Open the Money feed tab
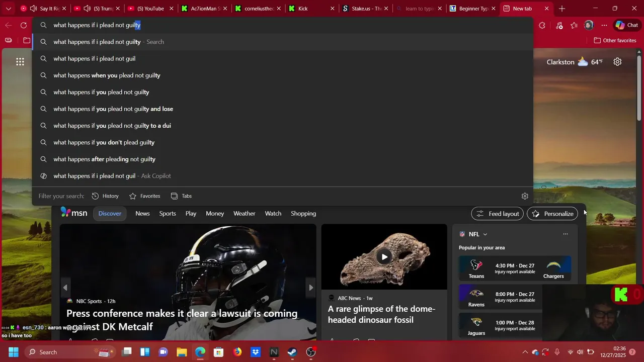 point(215,214)
